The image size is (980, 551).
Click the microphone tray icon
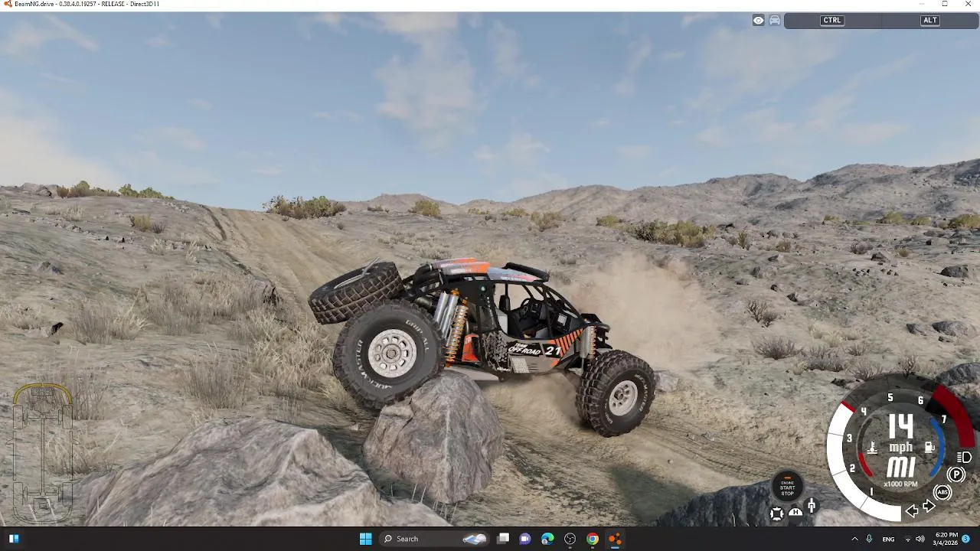click(x=869, y=539)
